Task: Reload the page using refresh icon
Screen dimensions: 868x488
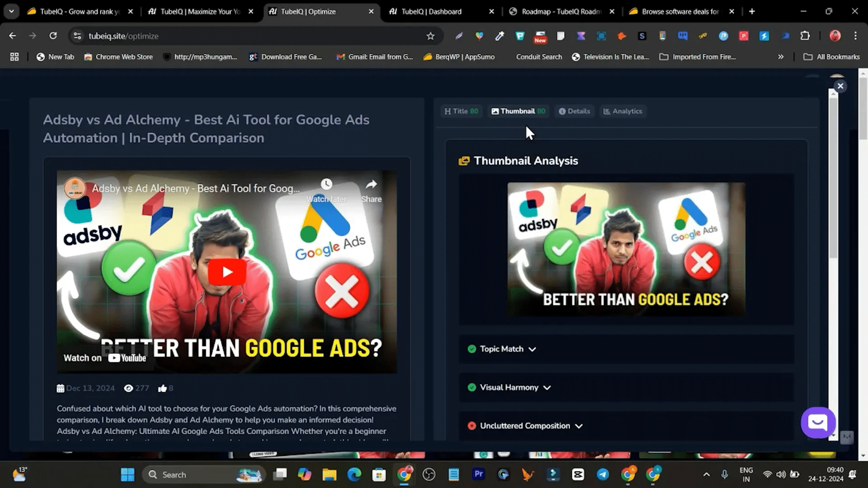Action: tap(53, 36)
